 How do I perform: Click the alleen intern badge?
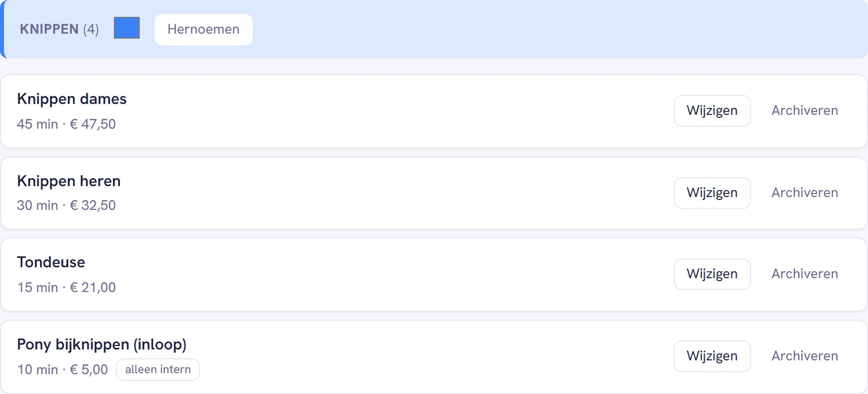coord(158,370)
